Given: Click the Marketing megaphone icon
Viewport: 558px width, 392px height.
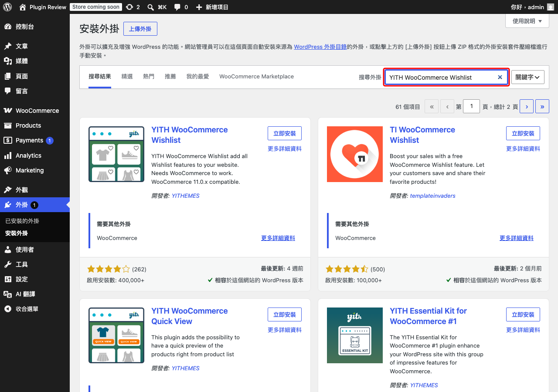Looking at the screenshot, I should pos(8,170).
